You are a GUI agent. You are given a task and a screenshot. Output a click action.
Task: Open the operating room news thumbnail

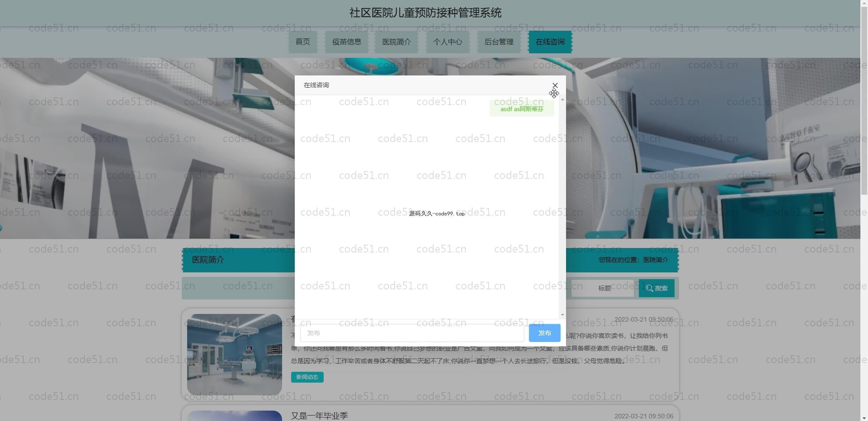coord(234,354)
